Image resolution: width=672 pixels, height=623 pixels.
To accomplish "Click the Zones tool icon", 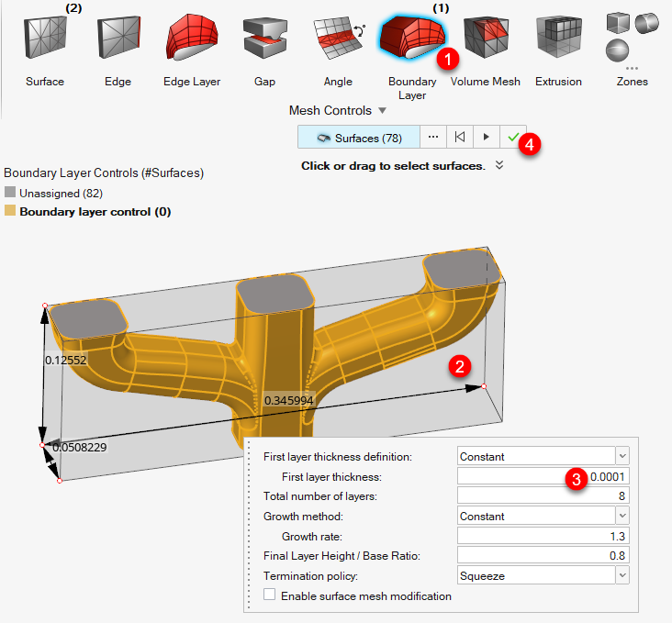I will click(632, 37).
